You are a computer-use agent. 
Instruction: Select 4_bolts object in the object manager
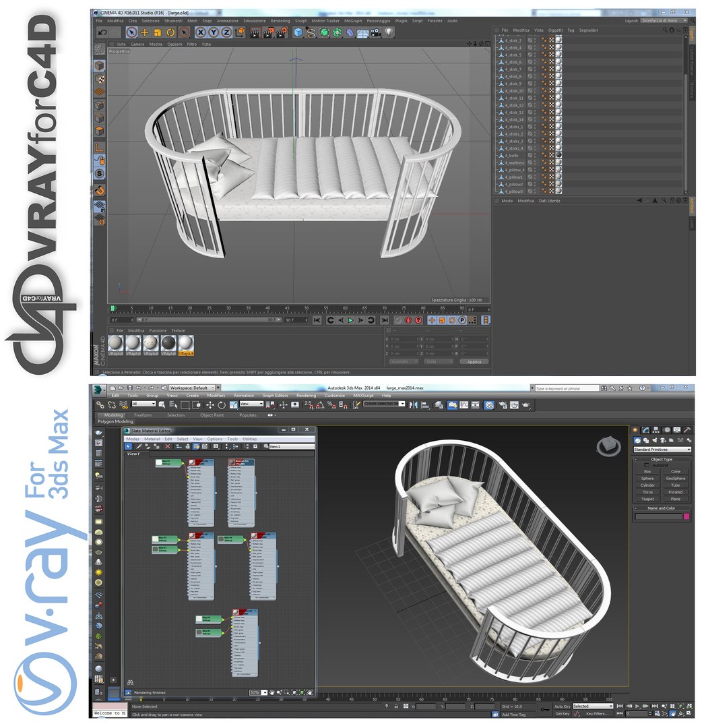pos(512,156)
